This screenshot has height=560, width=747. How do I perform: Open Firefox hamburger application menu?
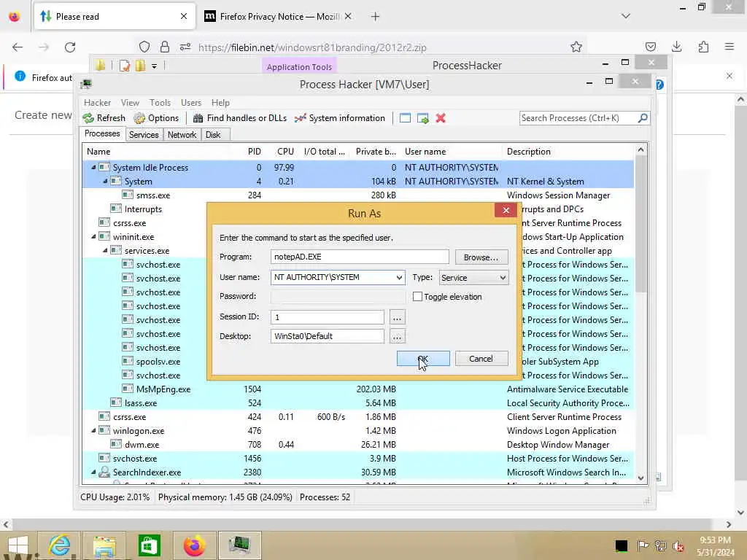click(x=729, y=47)
